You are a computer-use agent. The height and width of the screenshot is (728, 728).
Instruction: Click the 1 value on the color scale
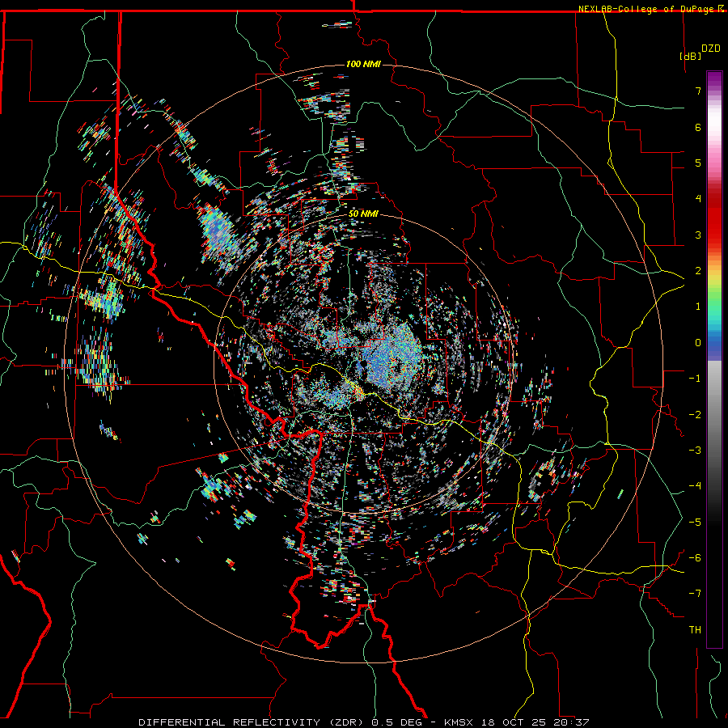click(698, 307)
